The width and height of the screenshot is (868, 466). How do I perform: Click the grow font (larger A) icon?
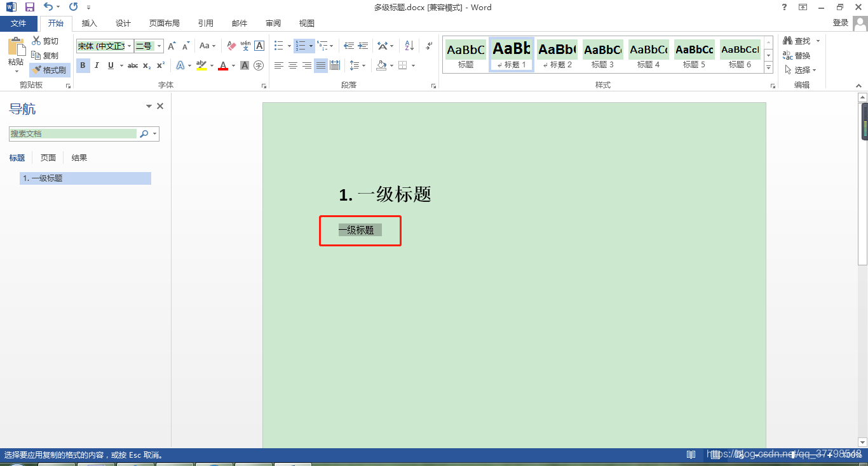click(x=172, y=46)
